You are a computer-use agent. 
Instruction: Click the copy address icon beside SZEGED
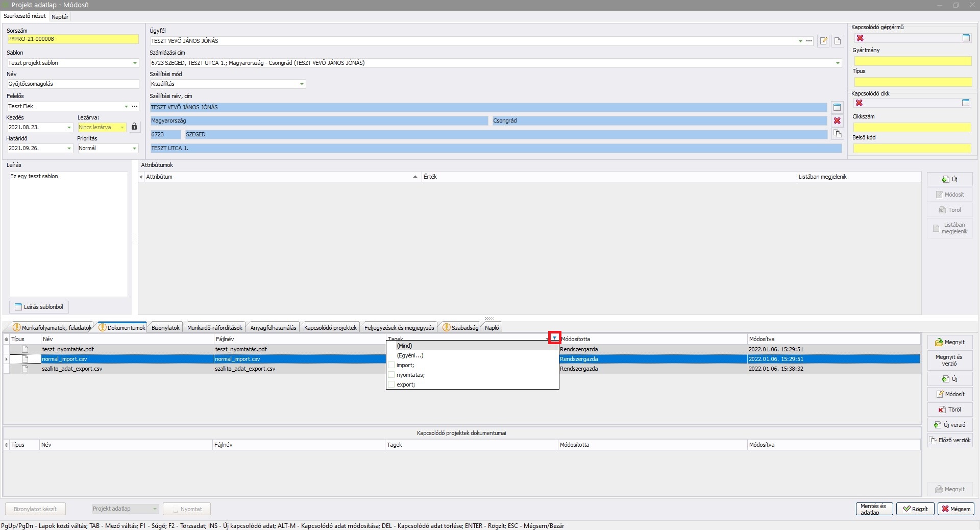(837, 134)
